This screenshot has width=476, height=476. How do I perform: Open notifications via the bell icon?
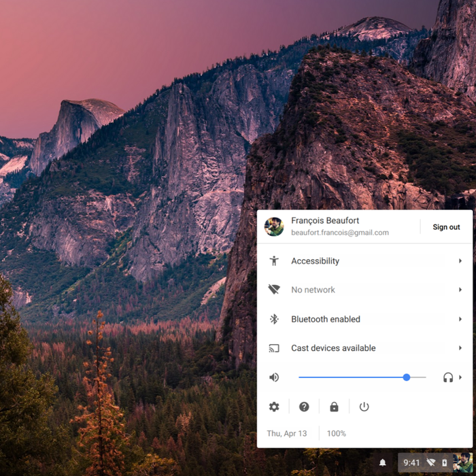383,463
